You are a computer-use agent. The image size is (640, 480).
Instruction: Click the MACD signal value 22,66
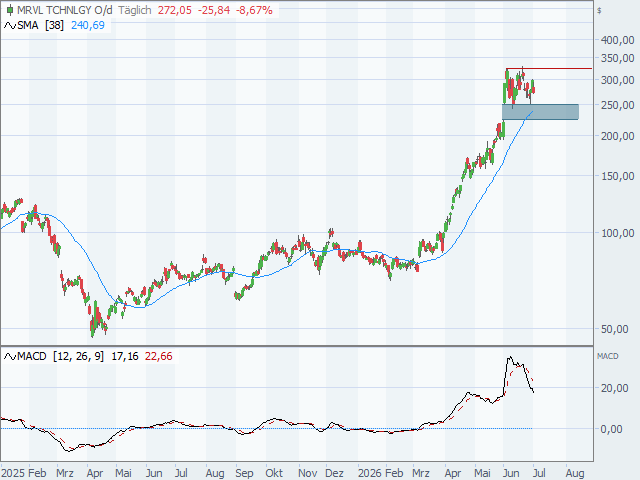(159, 356)
